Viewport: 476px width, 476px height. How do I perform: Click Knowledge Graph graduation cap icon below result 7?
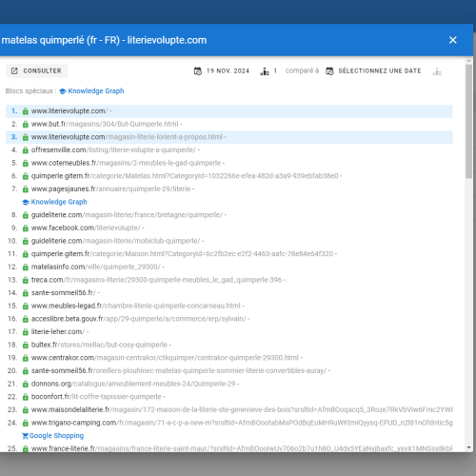click(26, 202)
